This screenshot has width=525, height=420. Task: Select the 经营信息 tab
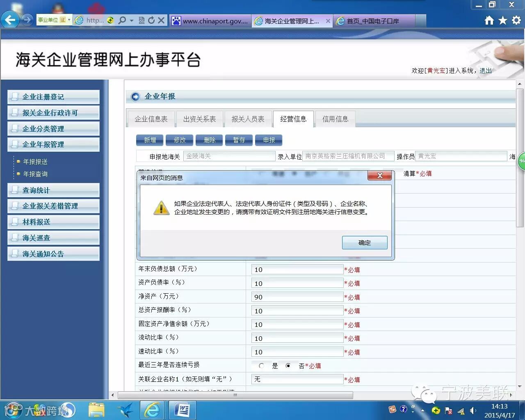[293, 119]
